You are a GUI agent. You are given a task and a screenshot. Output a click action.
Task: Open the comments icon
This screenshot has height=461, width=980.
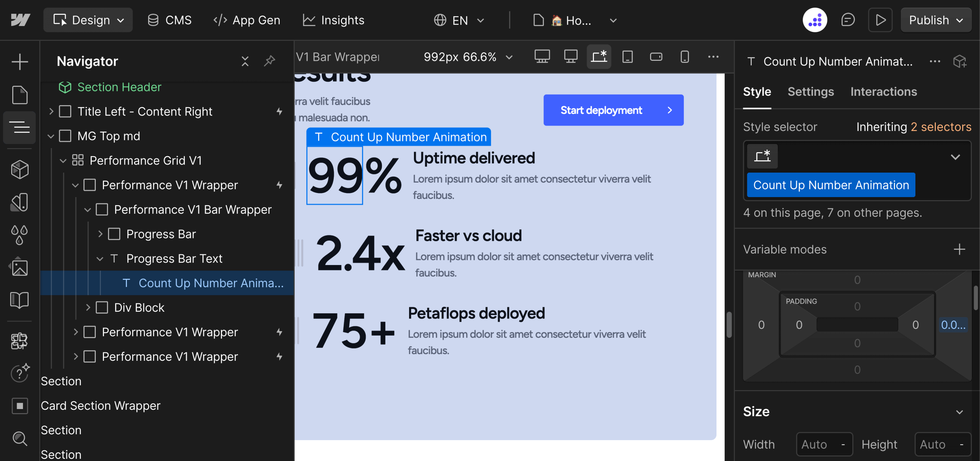847,20
